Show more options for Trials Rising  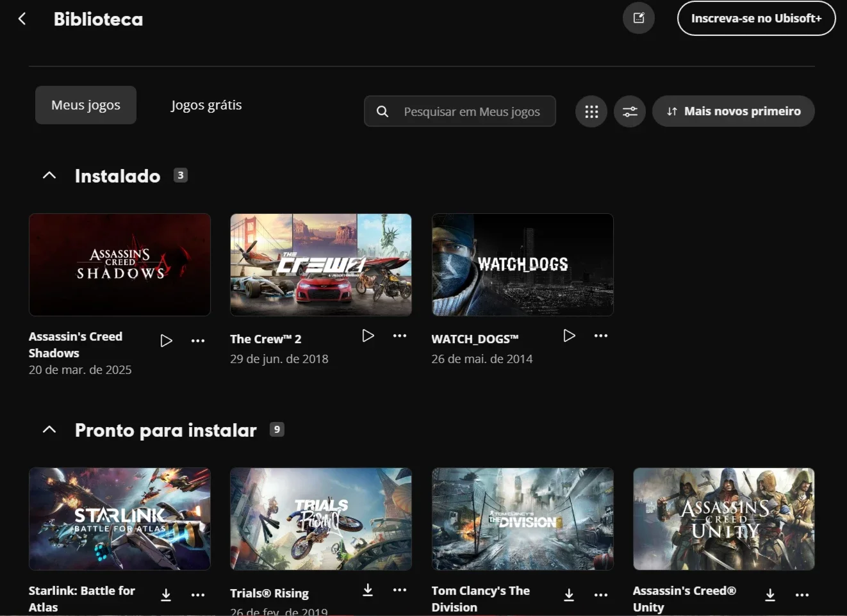pyautogui.click(x=400, y=590)
